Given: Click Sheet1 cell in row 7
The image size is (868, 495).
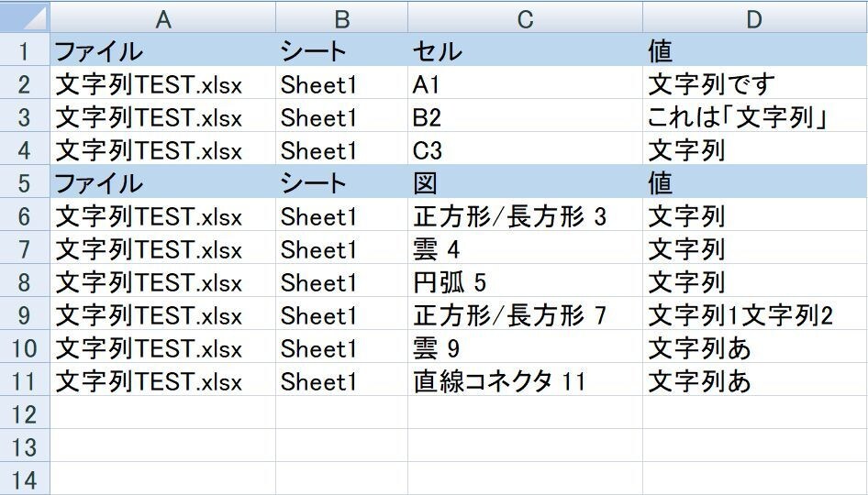Looking at the screenshot, I should click(x=342, y=247).
